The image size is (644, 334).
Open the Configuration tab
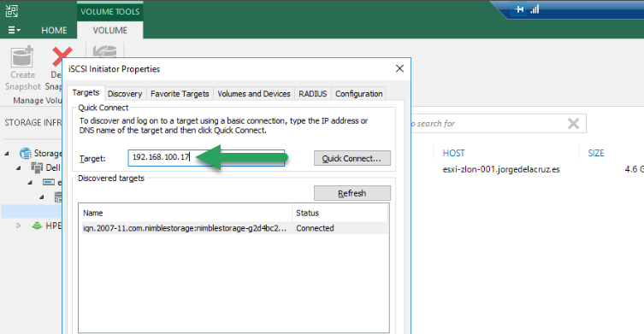[358, 94]
